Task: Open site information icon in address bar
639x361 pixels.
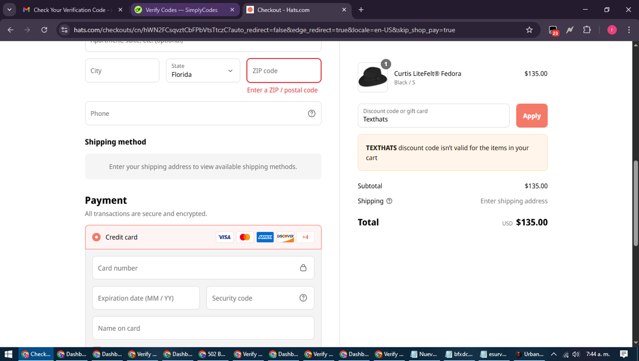Action: [x=64, y=30]
